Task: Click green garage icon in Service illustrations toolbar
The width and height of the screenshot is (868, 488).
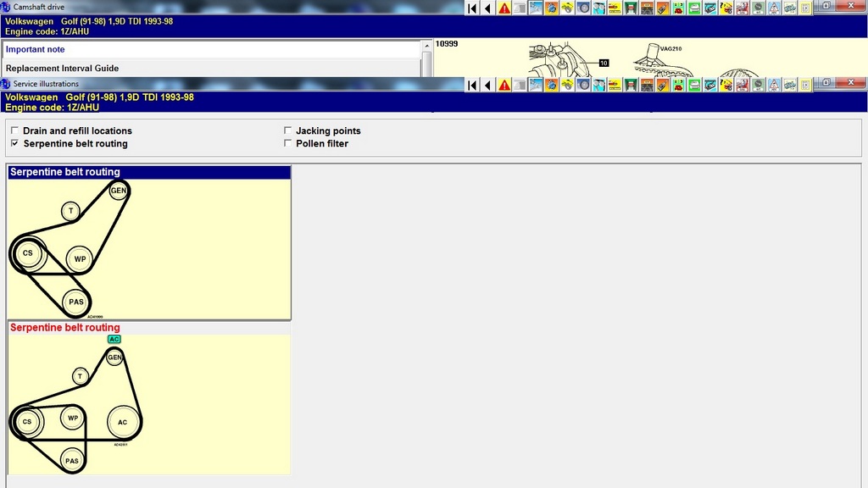Action: [630, 85]
